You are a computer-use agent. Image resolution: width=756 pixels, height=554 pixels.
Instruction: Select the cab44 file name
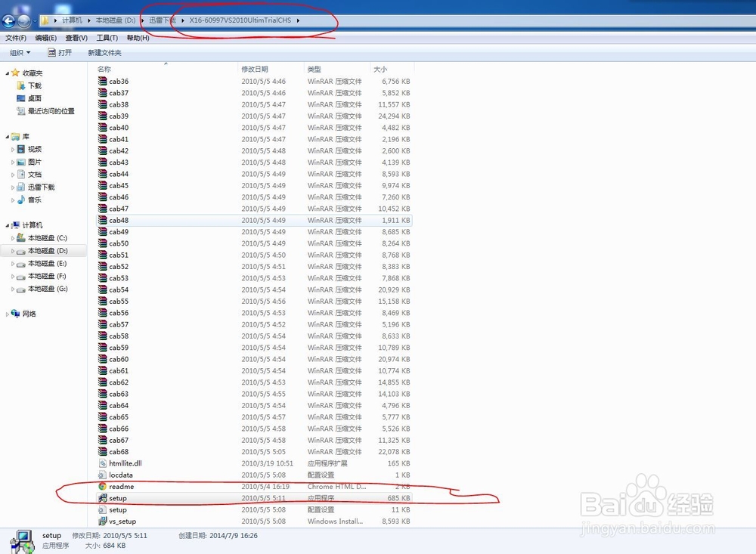tap(119, 174)
